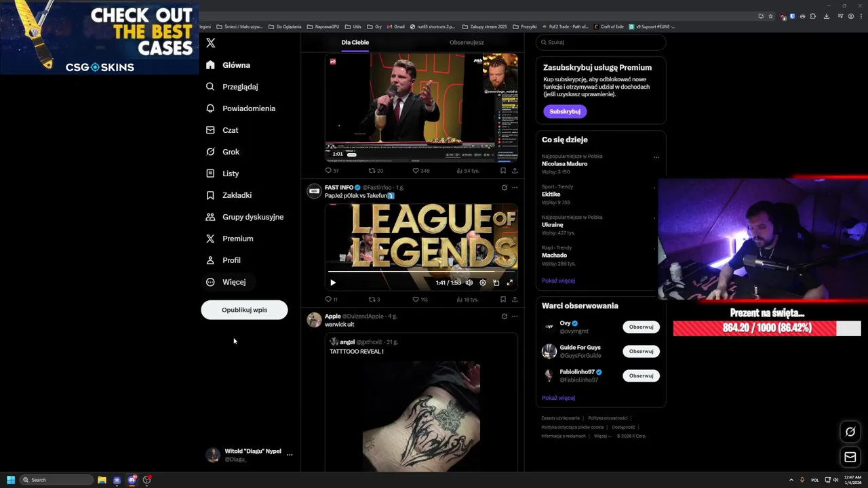Open more options on Apple post
This screenshot has width=868, height=488.
pos(515,317)
